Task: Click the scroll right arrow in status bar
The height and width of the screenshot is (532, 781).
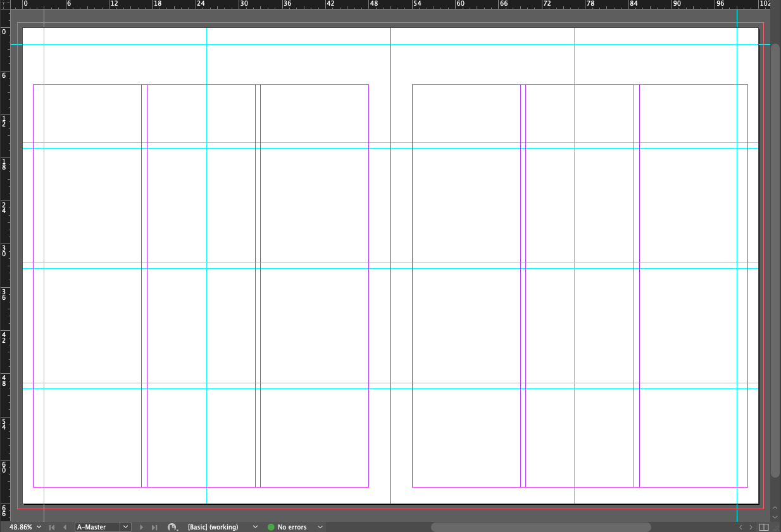Action: pos(751,527)
